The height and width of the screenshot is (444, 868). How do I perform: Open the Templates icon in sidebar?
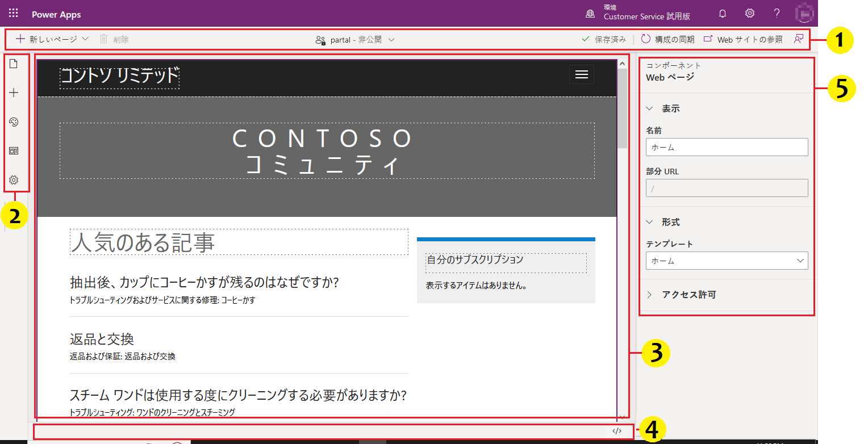tap(15, 151)
